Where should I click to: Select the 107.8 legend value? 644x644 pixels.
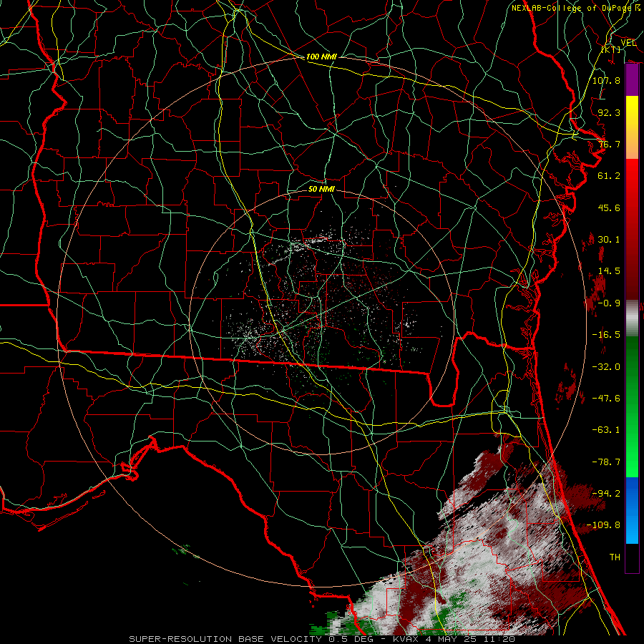606,80
